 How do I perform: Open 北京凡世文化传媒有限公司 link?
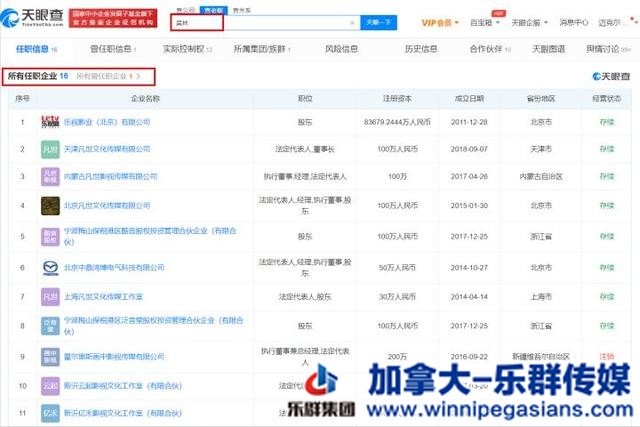coord(107,205)
